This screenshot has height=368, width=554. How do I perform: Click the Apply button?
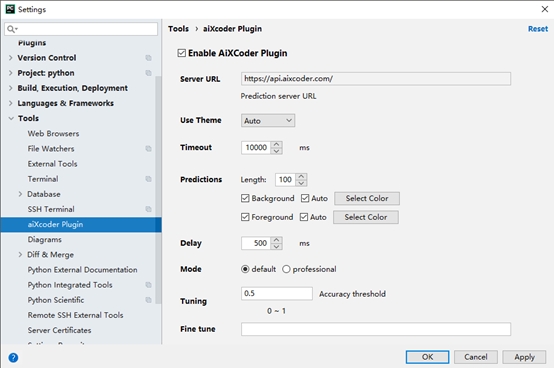[524, 357]
